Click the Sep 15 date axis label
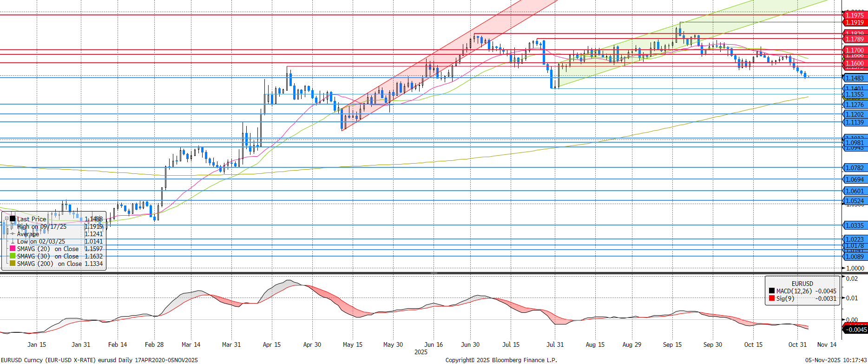868x364 pixels. 672,344
